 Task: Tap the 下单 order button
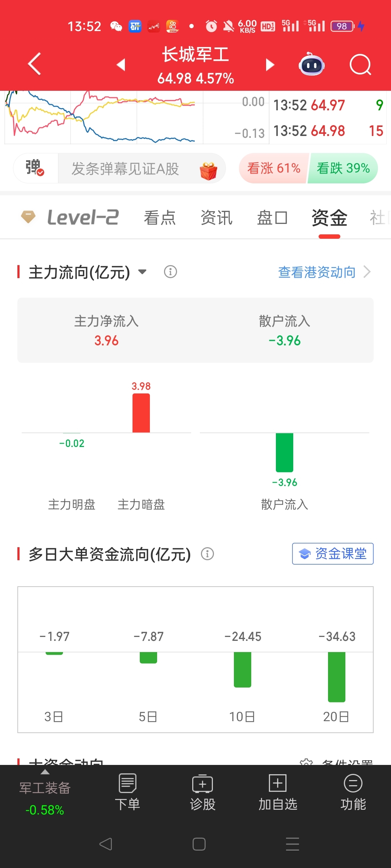[127, 792]
